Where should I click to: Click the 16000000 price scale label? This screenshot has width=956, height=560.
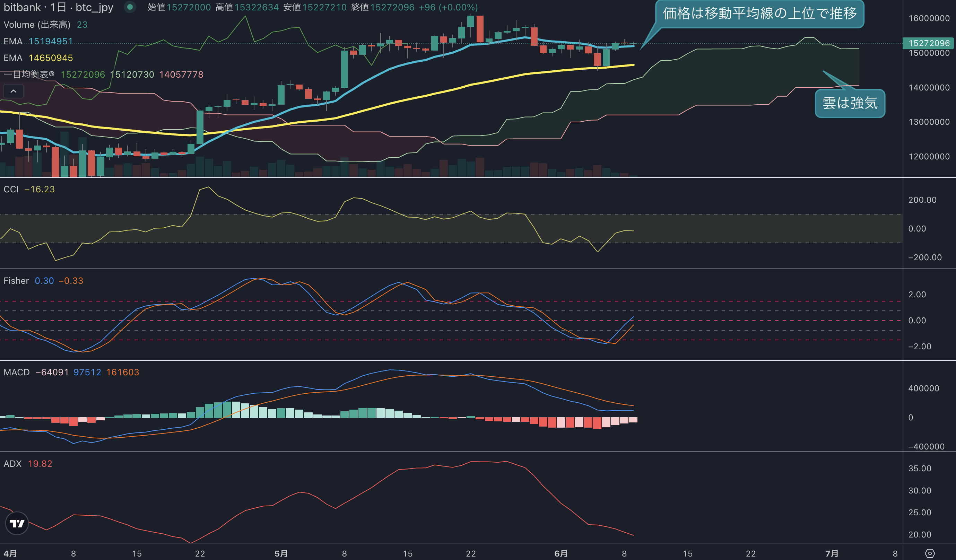coord(929,18)
